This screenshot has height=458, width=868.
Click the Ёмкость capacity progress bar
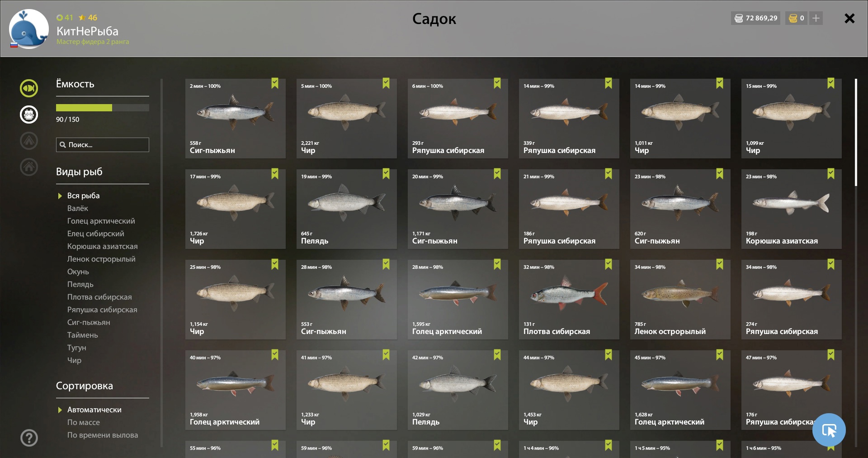pyautogui.click(x=103, y=108)
